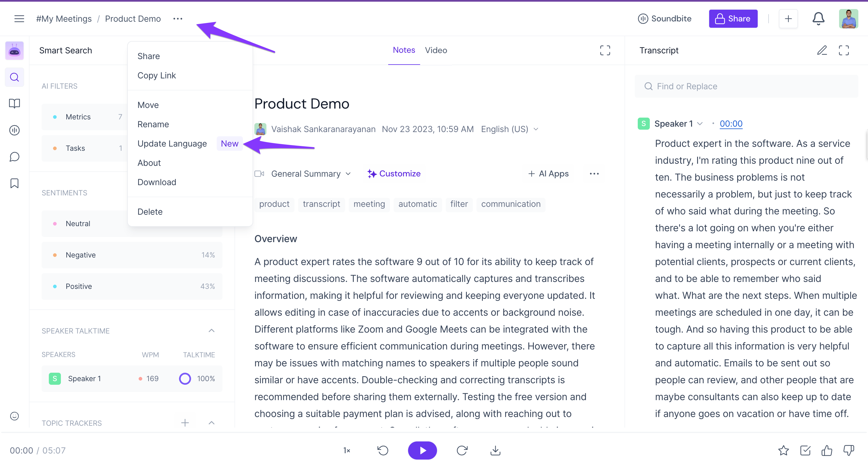Image resolution: width=868 pixels, height=471 pixels.
Task: Open the bookmarks sidebar icon
Action: click(14, 183)
